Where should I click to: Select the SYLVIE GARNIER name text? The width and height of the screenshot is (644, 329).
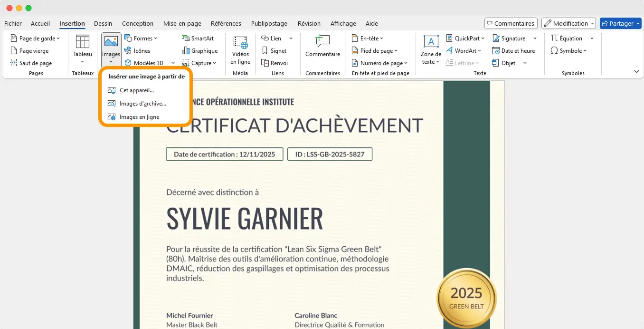click(245, 218)
